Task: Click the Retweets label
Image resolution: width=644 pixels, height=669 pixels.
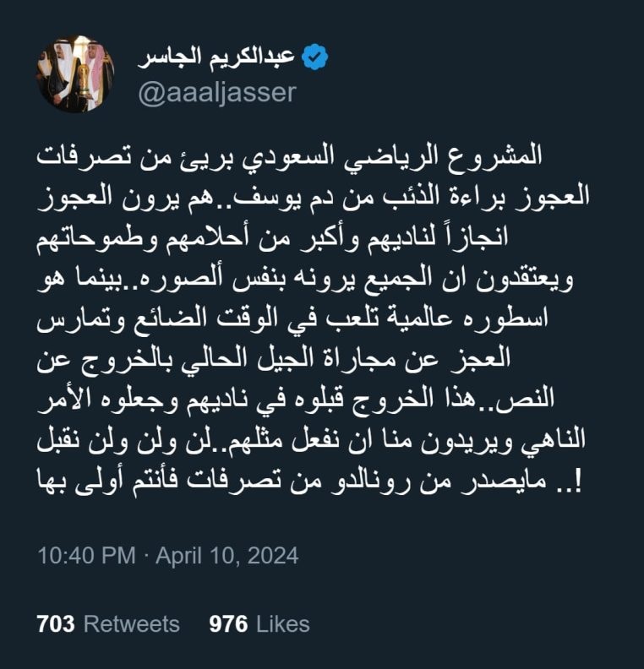Action: (x=132, y=623)
